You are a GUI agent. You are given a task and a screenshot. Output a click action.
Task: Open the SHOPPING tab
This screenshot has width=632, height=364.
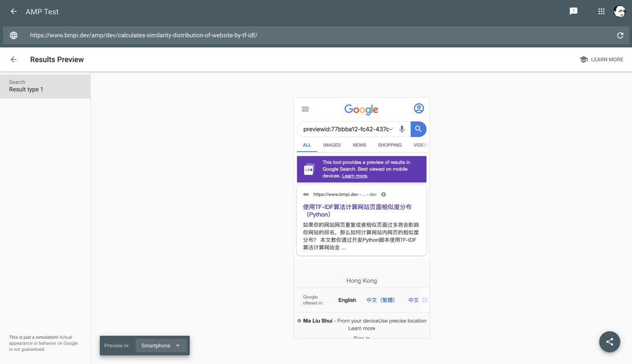click(390, 145)
